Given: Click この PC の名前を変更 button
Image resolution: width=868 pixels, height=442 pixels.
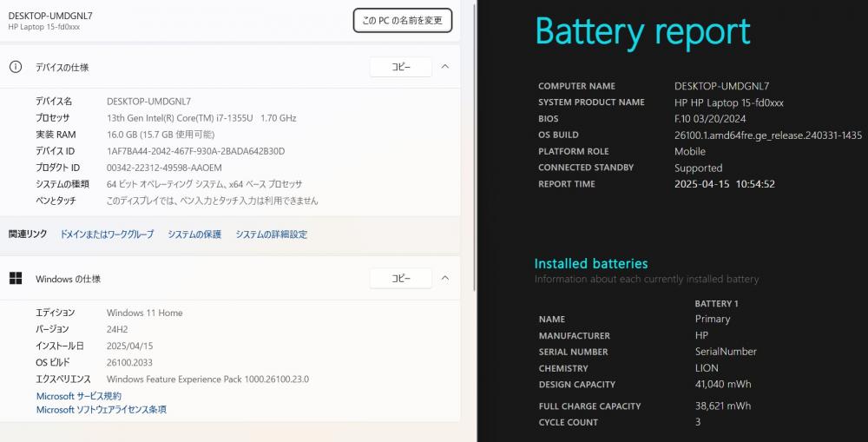Looking at the screenshot, I should coord(403,21).
